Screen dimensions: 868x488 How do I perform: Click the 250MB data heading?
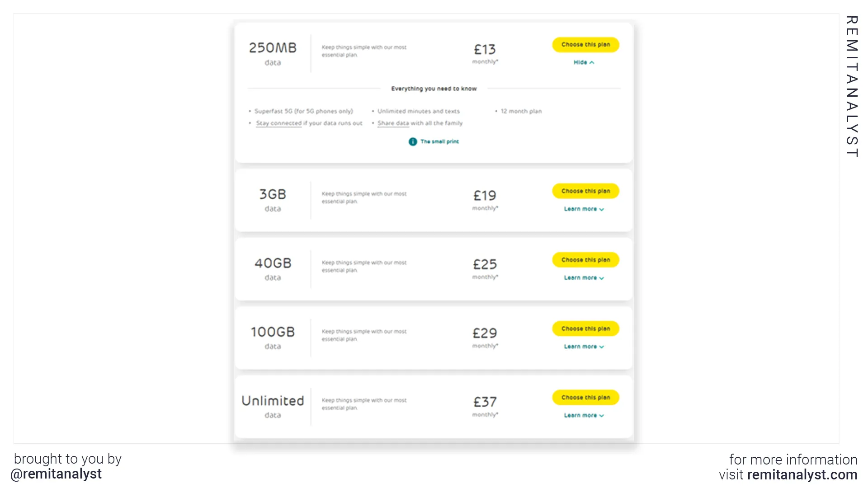(x=273, y=53)
